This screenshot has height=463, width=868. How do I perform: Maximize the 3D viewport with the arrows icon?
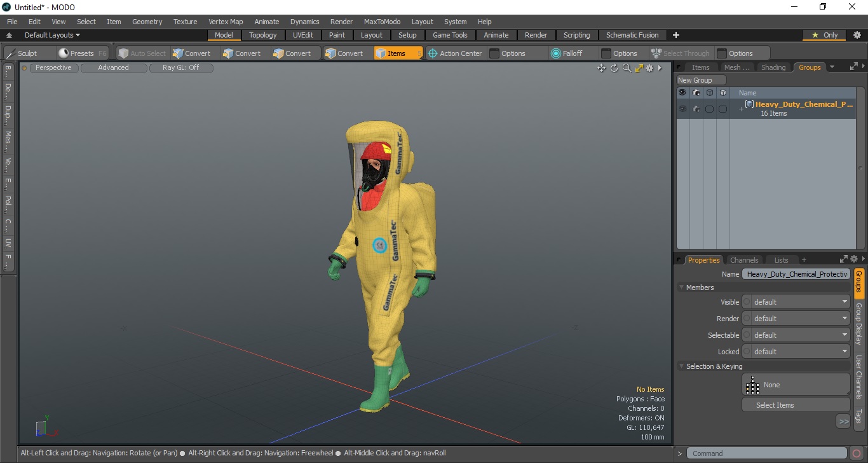[x=639, y=68]
